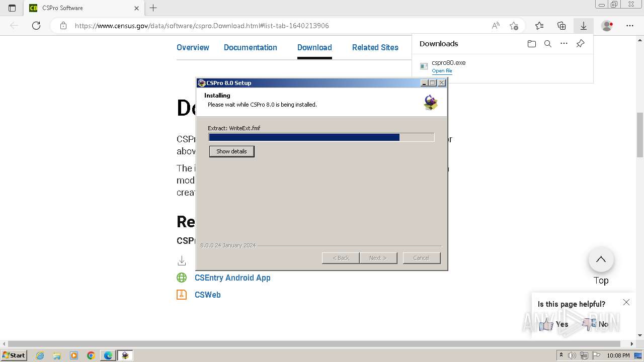
Task: Pin the Downloads panel
Action: point(580,44)
